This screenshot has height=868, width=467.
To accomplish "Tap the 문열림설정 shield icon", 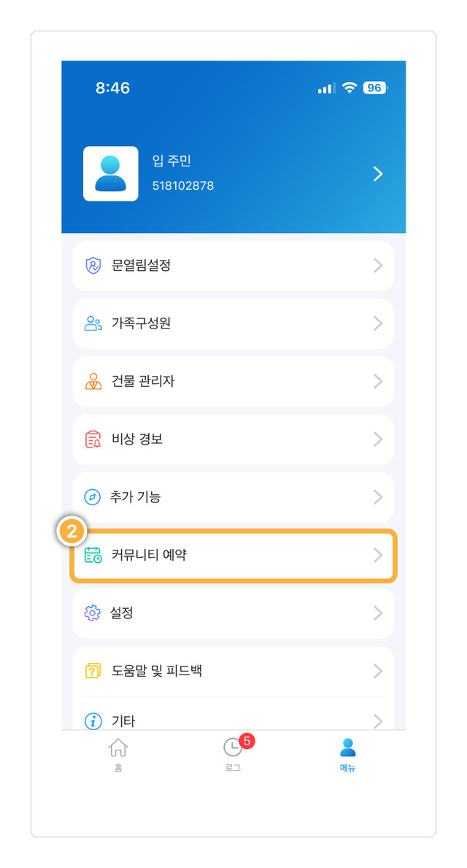I will pos(93,266).
